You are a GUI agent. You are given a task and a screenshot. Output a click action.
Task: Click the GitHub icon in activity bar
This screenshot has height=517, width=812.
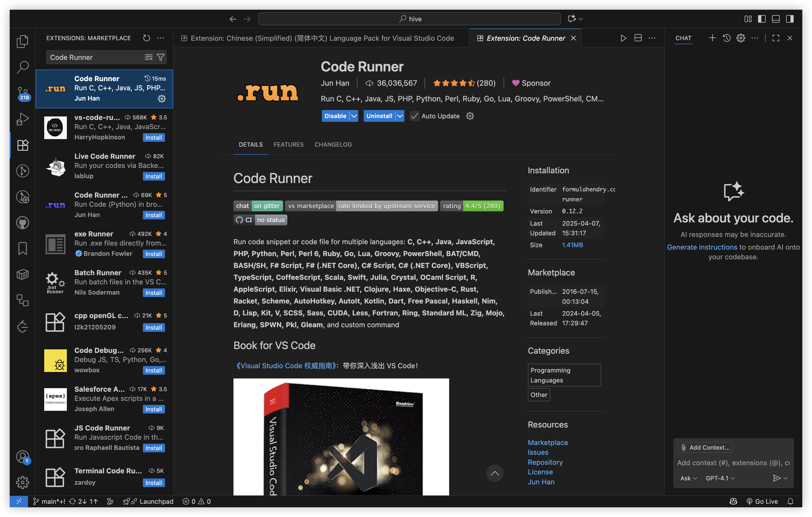(x=23, y=223)
